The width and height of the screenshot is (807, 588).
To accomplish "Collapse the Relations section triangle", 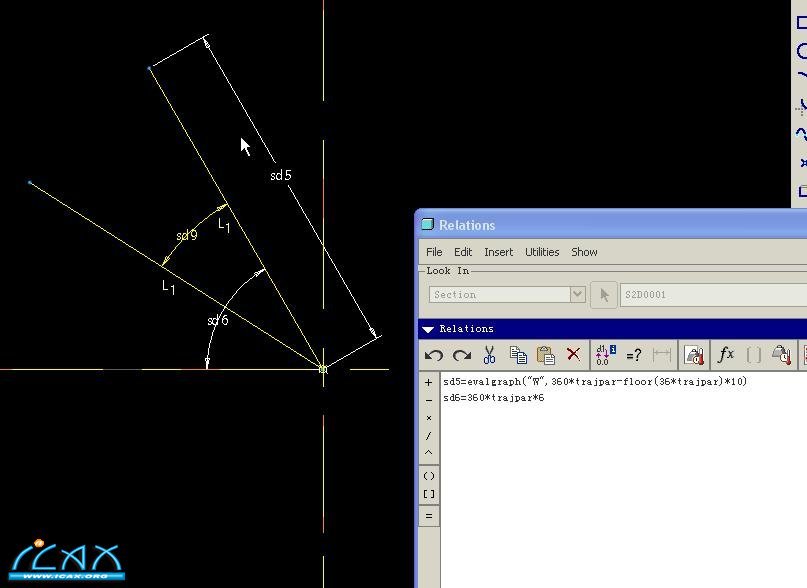I will click(428, 329).
